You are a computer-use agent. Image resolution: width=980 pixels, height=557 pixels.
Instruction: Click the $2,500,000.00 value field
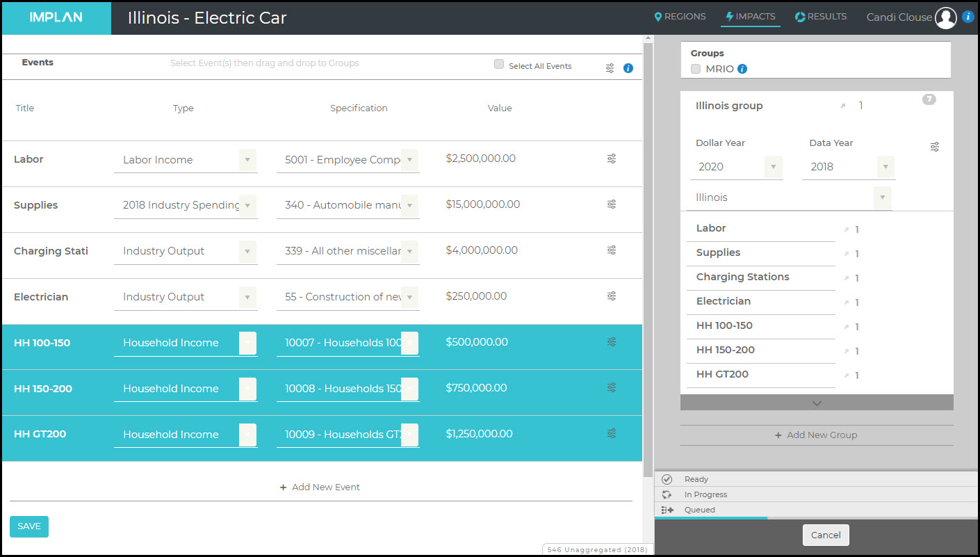coord(481,159)
